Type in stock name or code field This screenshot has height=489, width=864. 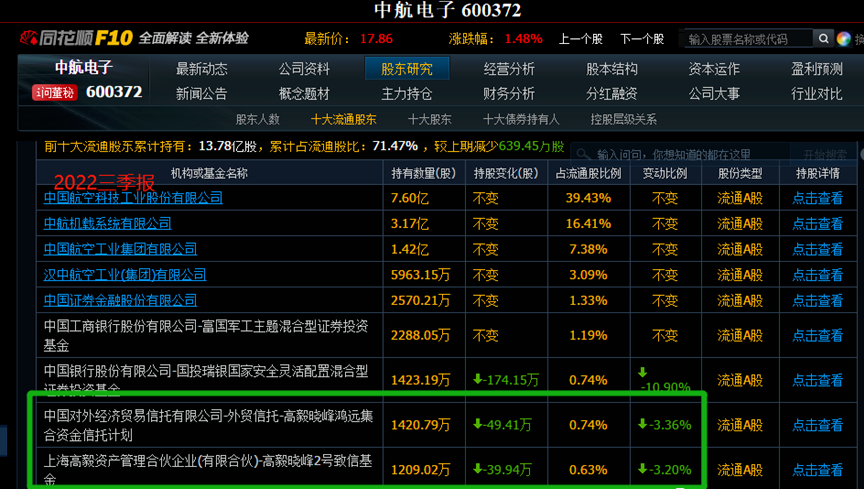click(748, 39)
